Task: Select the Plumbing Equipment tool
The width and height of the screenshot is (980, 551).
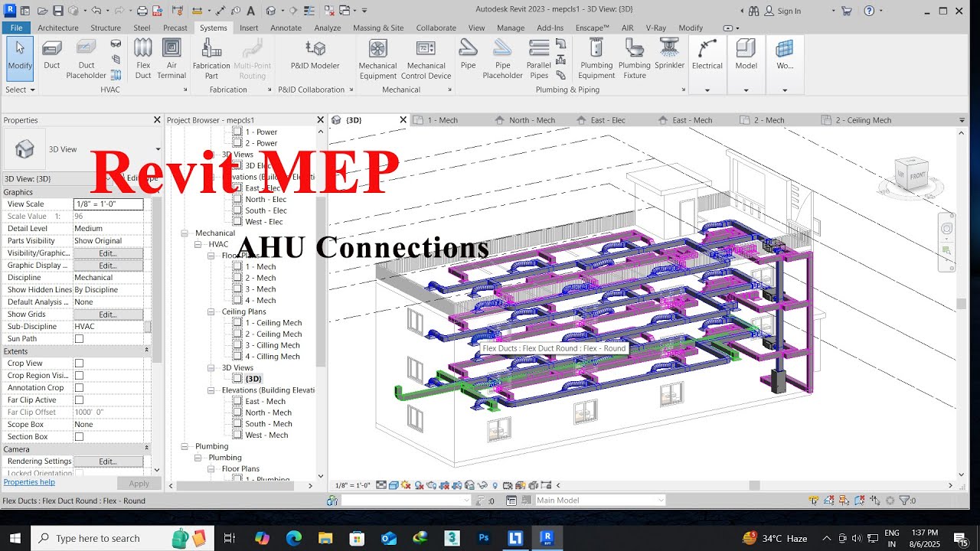Action: [596, 59]
